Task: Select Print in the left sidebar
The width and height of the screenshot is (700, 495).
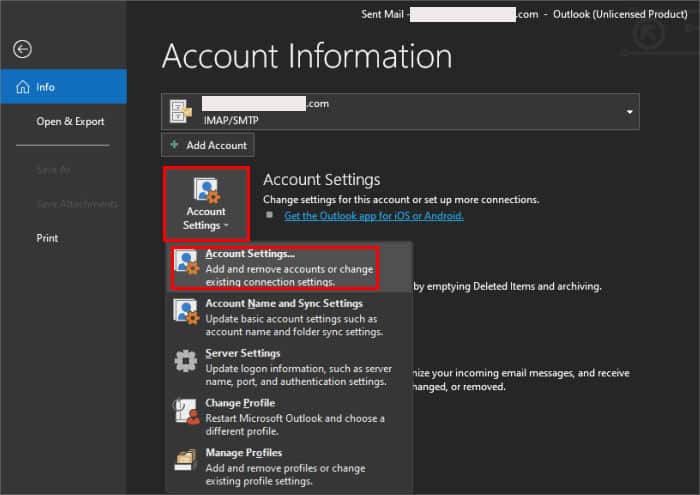Action: tap(47, 238)
